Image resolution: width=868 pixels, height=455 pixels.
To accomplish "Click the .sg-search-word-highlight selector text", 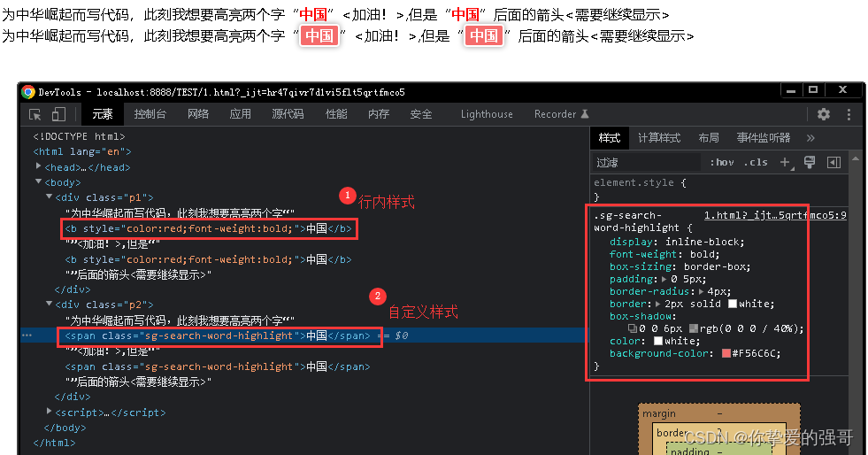I will pos(636,221).
